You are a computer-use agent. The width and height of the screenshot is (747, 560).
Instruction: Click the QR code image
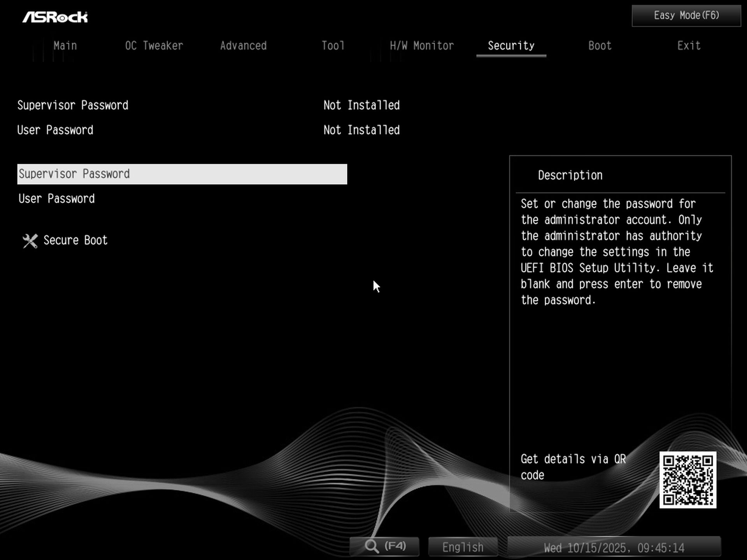(687, 479)
